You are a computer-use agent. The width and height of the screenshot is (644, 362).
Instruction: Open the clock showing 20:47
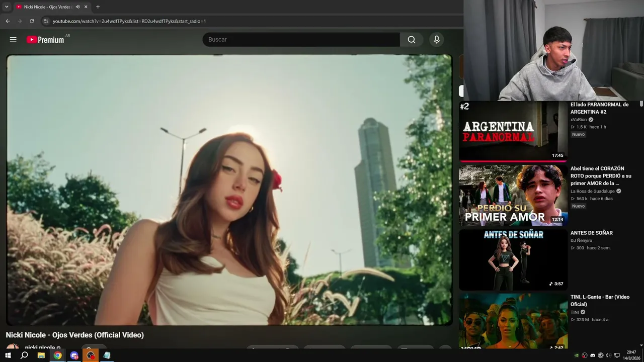pos(631,355)
